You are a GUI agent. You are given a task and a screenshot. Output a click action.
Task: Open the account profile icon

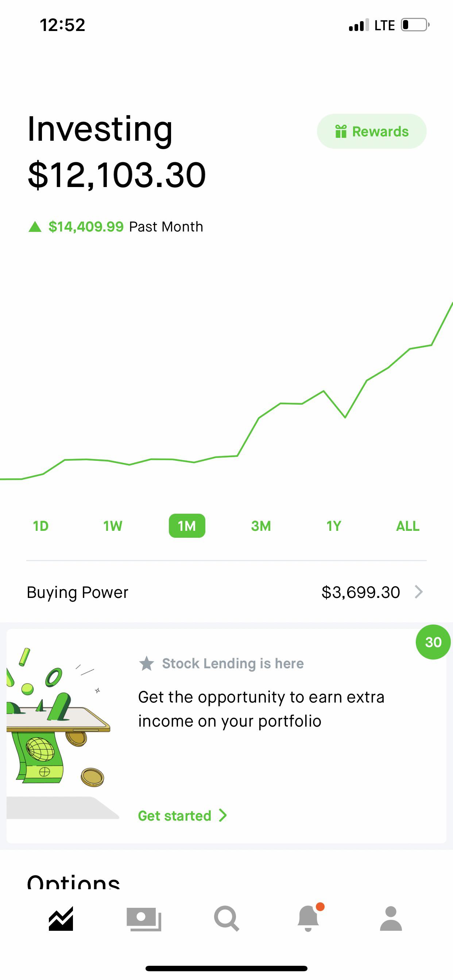tap(391, 919)
